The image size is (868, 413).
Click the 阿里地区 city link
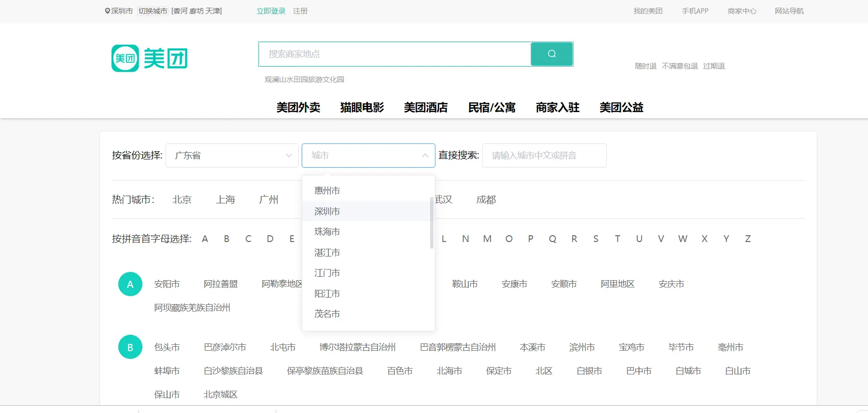pos(617,284)
